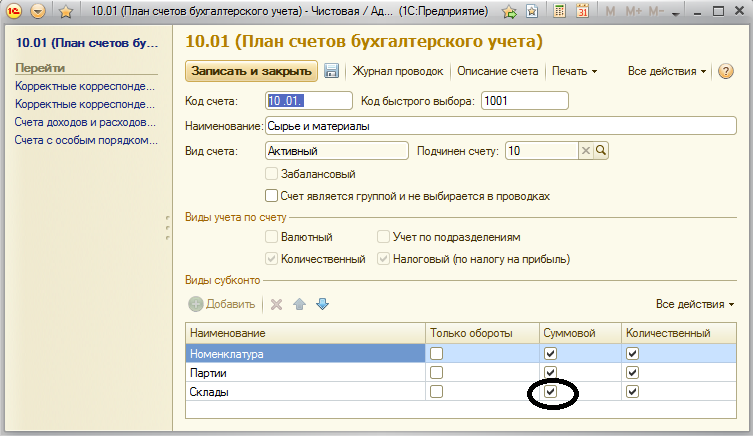This screenshot has width=753, height=436.
Task: Open first Корректные корреспонде... link
Action: click(85, 86)
